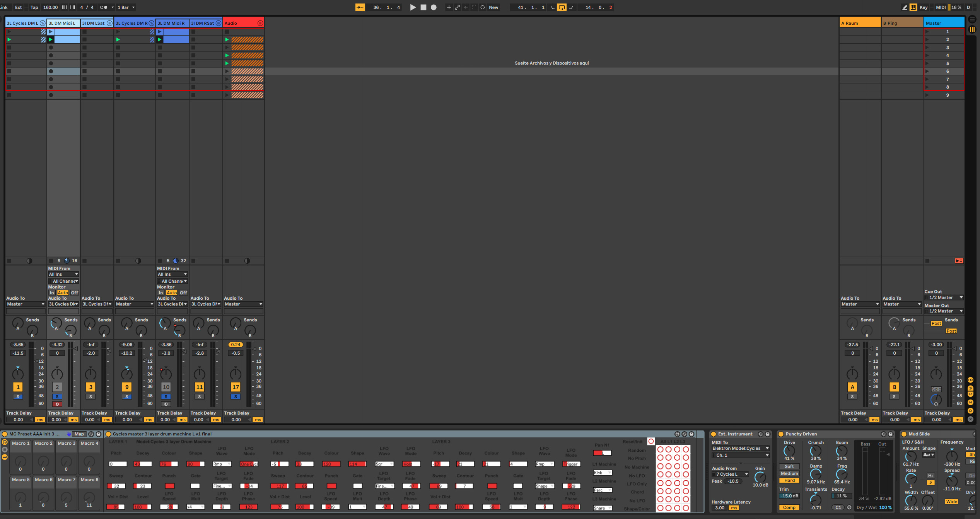The width and height of the screenshot is (980, 519).
Task: Expand the Elektron Model:Cycles MIDI To dropdown
Action: (740, 448)
